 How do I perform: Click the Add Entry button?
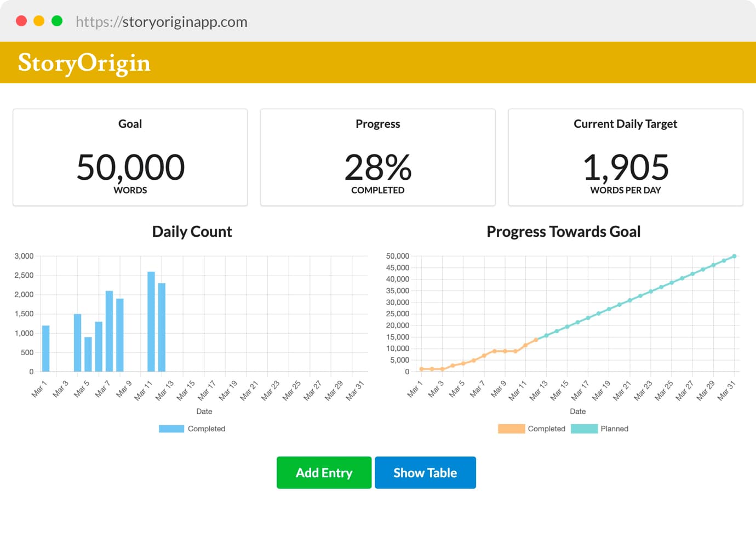point(324,472)
